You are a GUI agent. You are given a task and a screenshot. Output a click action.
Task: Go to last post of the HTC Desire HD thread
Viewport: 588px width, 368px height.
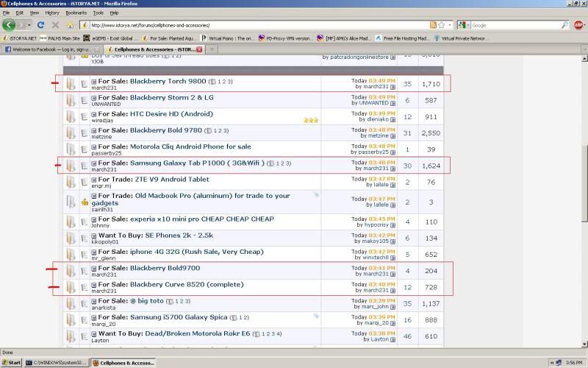[x=392, y=119]
